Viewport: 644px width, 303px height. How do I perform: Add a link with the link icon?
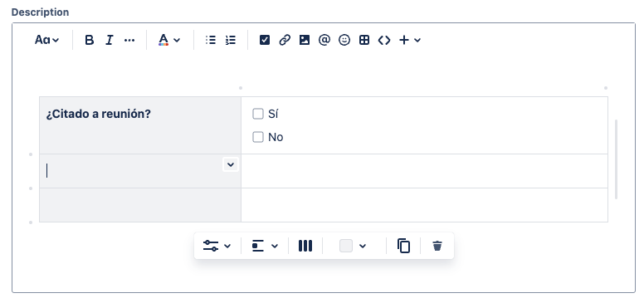(285, 40)
